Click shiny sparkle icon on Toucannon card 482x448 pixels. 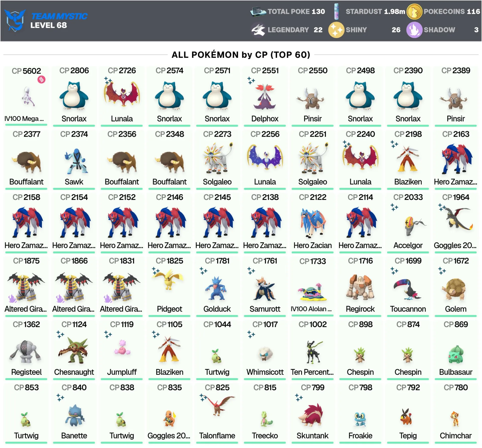pyautogui.click(x=394, y=271)
